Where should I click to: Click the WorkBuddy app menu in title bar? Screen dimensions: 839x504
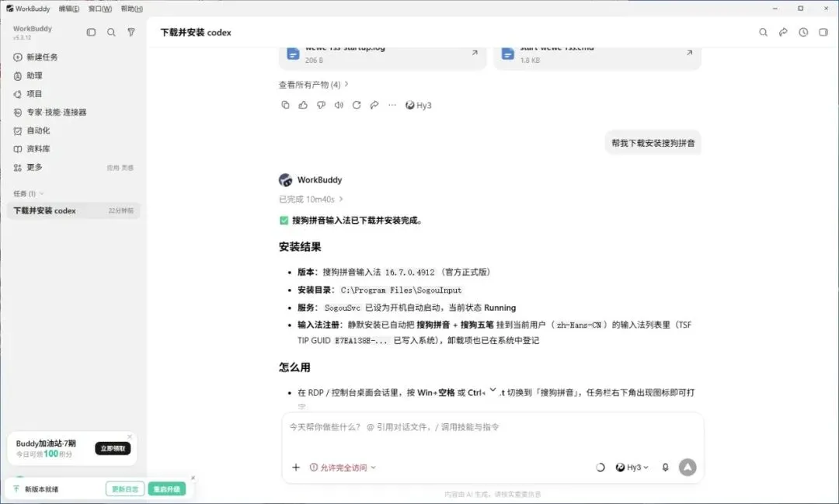(x=28, y=9)
